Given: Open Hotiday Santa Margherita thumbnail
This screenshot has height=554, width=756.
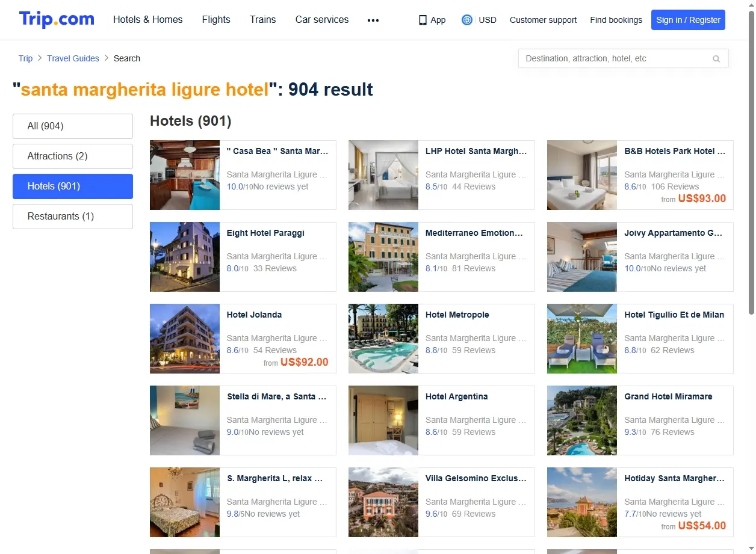Looking at the screenshot, I should click(x=582, y=502).
